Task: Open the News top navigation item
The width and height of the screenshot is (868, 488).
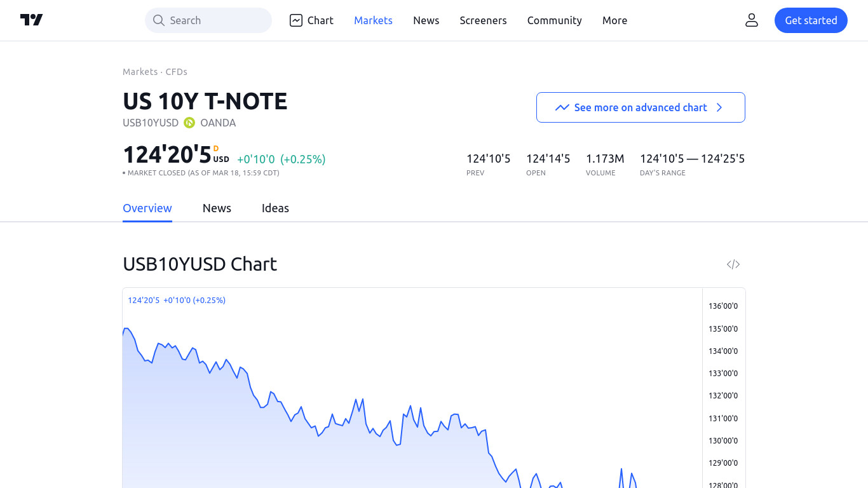Action: [x=426, y=20]
